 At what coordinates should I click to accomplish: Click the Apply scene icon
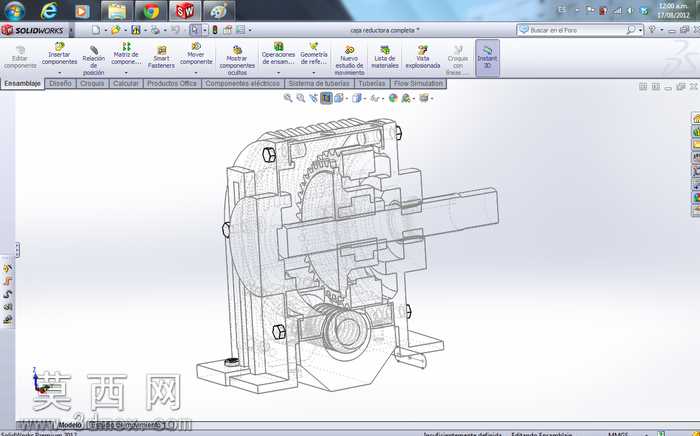pyautogui.click(x=406, y=98)
